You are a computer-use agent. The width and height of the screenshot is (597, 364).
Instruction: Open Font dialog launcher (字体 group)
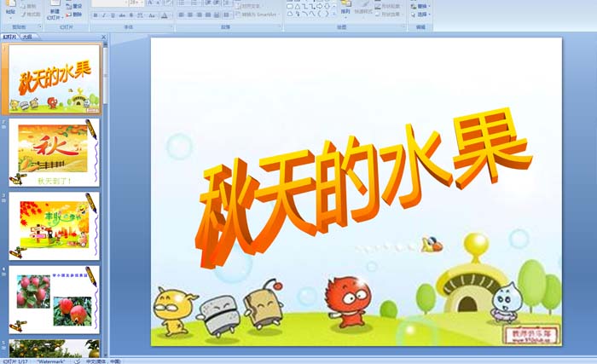(171, 26)
